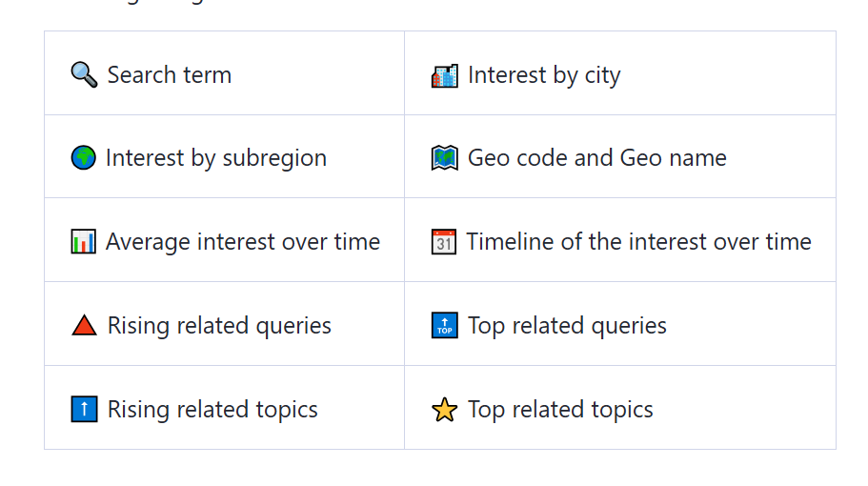Click the 'Top related queries' text
868x486 pixels.
point(568,326)
